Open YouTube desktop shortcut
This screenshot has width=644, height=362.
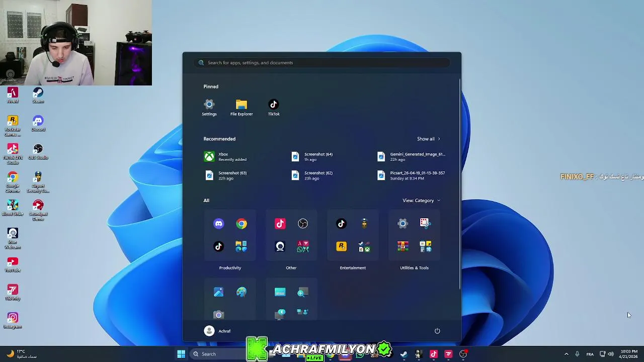(13, 264)
